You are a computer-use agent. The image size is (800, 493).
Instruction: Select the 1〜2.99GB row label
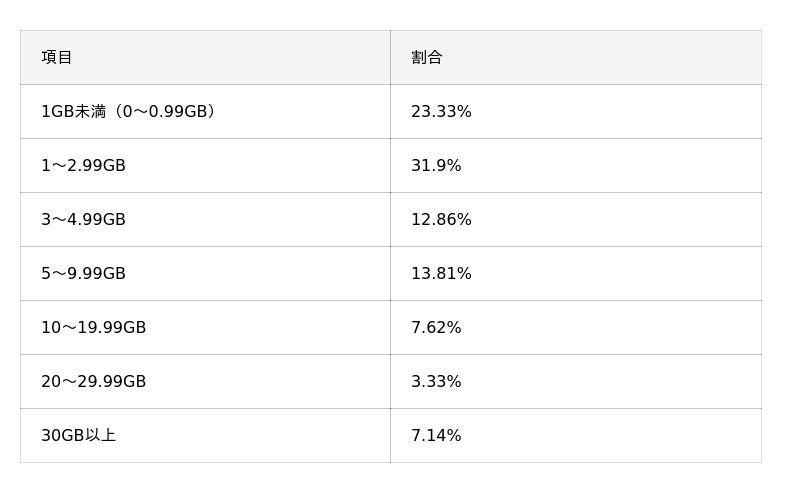(83, 166)
